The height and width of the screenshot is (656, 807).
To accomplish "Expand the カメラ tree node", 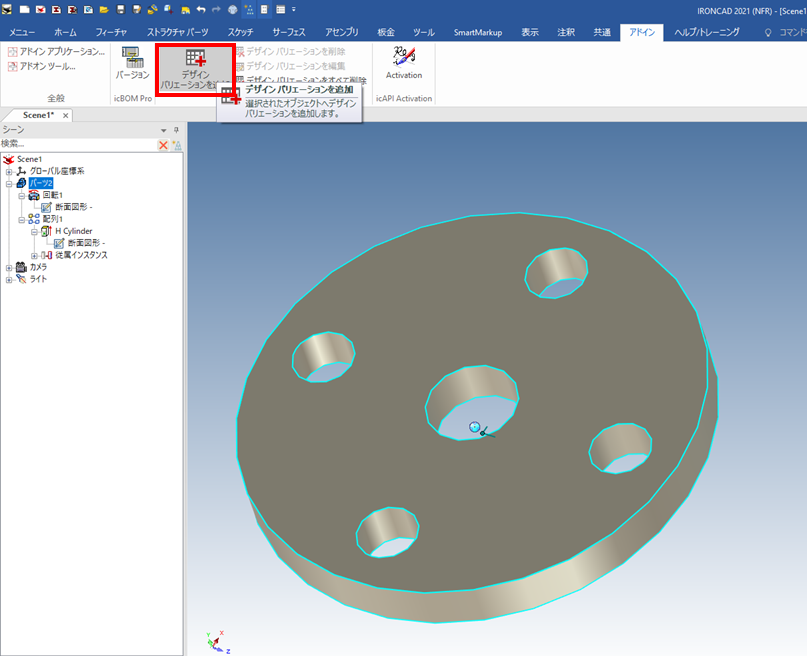I will [x=9, y=267].
